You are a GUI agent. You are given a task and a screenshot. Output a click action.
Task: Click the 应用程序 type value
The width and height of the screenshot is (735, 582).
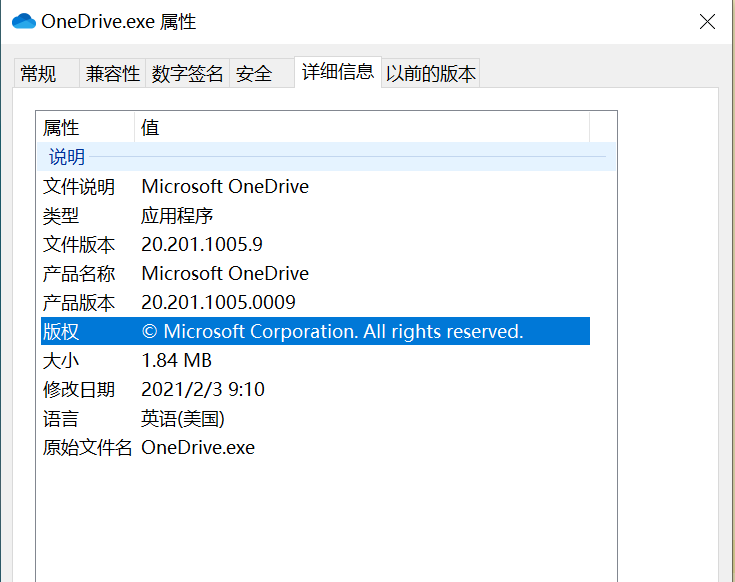click(x=177, y=216)
